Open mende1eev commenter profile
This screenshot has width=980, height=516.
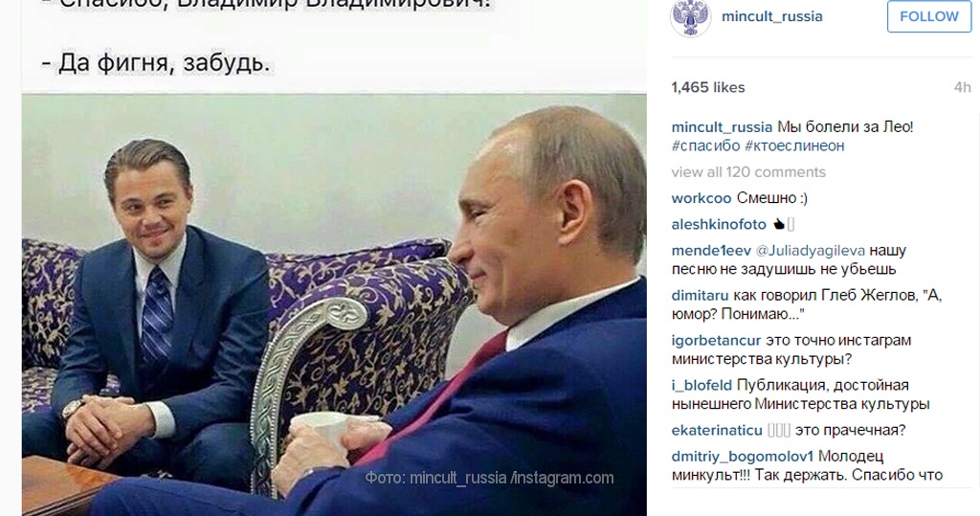(711, 251)
